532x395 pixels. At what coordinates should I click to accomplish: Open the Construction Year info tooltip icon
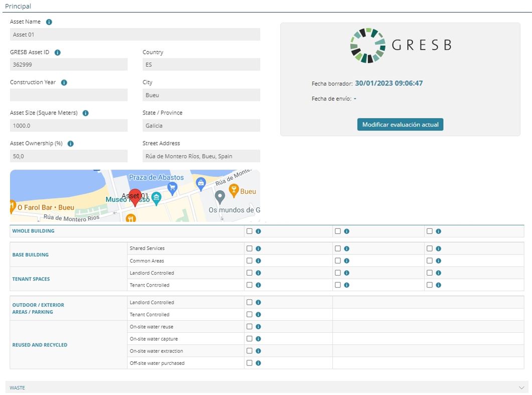pos(64,82)
